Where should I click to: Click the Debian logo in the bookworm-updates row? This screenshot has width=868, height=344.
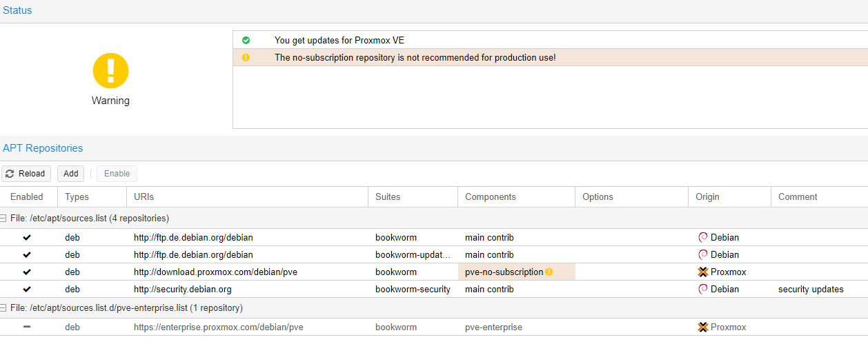[x=703, y=254]
